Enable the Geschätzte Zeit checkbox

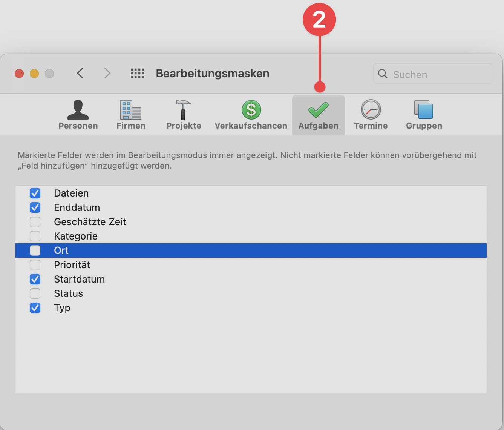coord(35,222)
